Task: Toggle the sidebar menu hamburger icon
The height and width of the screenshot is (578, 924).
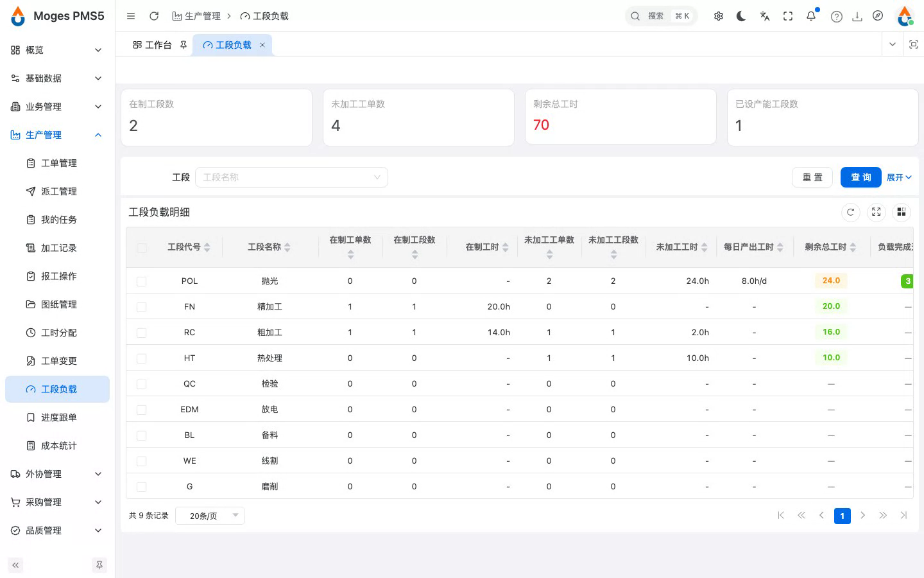Action: coord(131,16)
